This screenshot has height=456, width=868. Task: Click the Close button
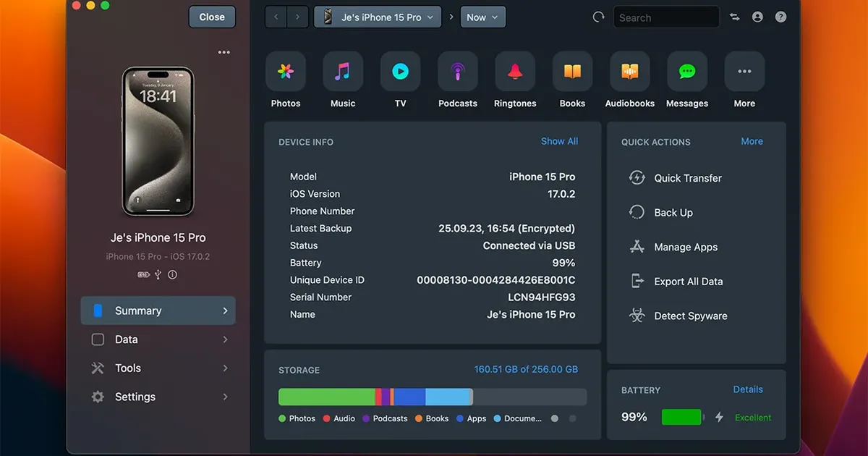coord(212,17)
